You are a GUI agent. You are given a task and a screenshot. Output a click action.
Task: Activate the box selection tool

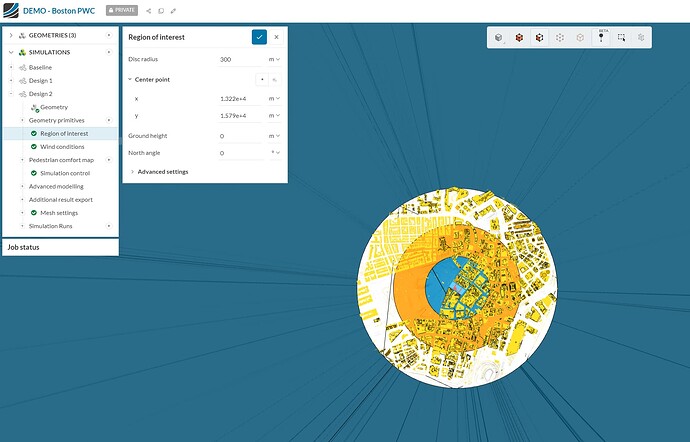(621, 37)
